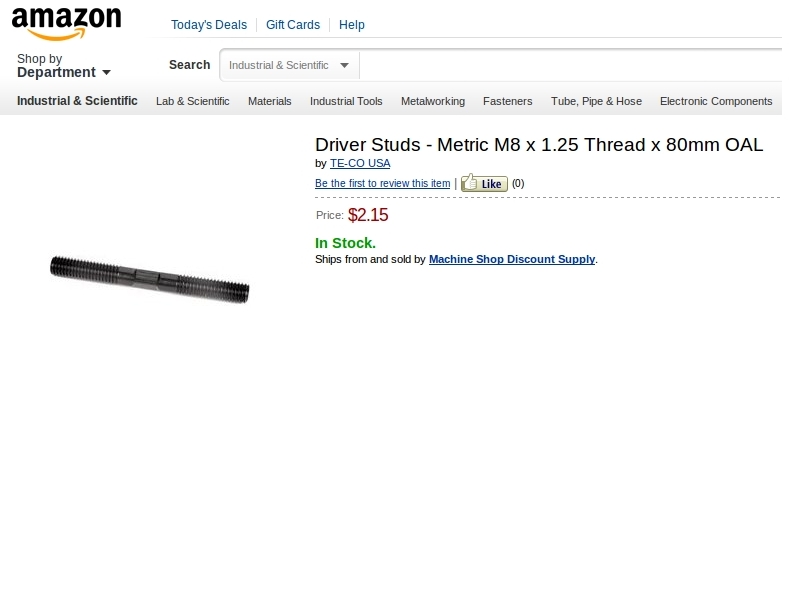This screenshot has height=600, width=800.
Task: Click the thumbs-up Like button
Action: [484, 183]
